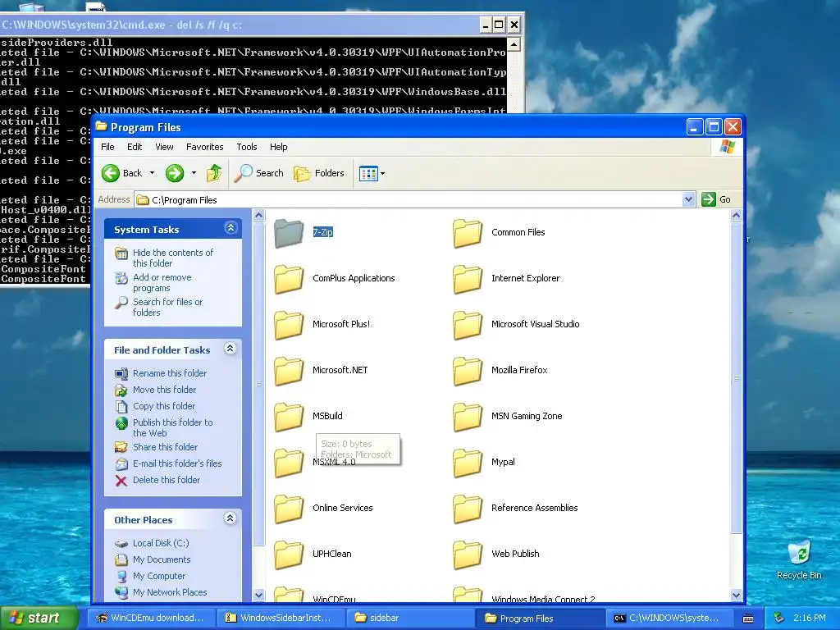Go up one folder level icon
Image resolution: width=840 pixels, height=630 pixels.
coord(214,173)
